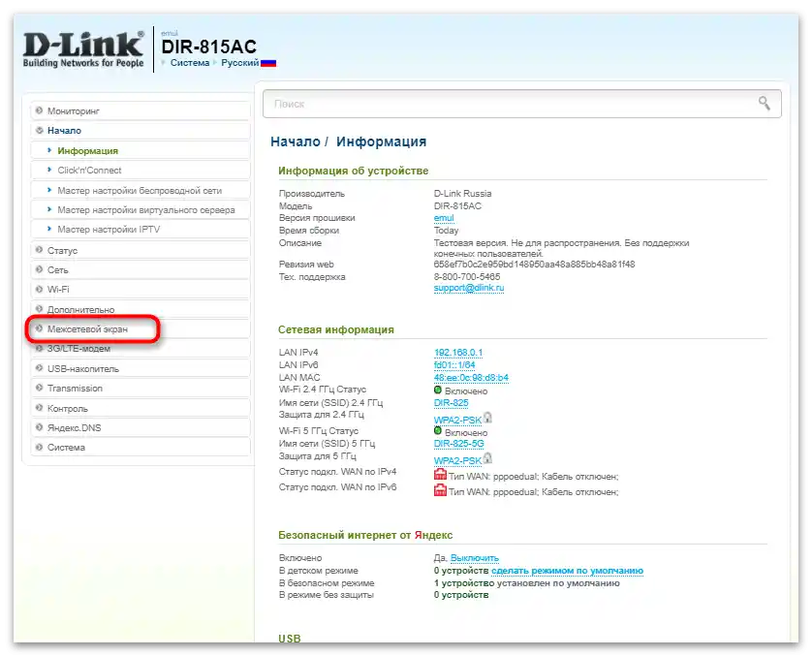812x656 pixels.
Task: Click the search magnifier icon
Action: 764,103
